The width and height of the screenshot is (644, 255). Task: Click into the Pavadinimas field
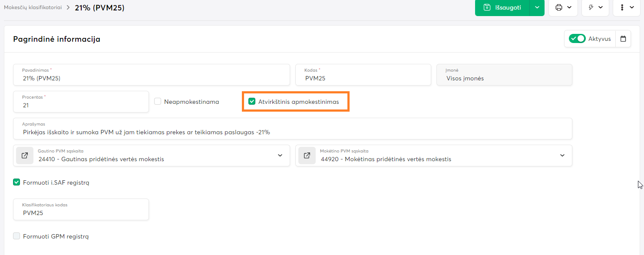pos(151,78)
